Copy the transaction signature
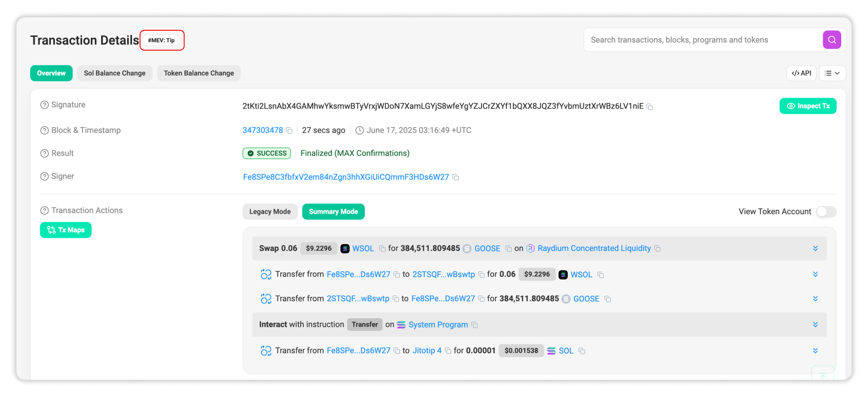Screen dimensions: 868x398 click(x=649, y=107)
